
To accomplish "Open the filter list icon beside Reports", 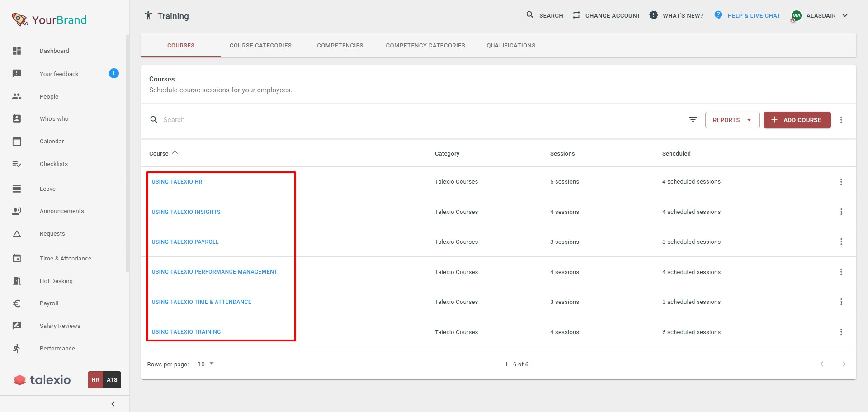I will (693, 119).
